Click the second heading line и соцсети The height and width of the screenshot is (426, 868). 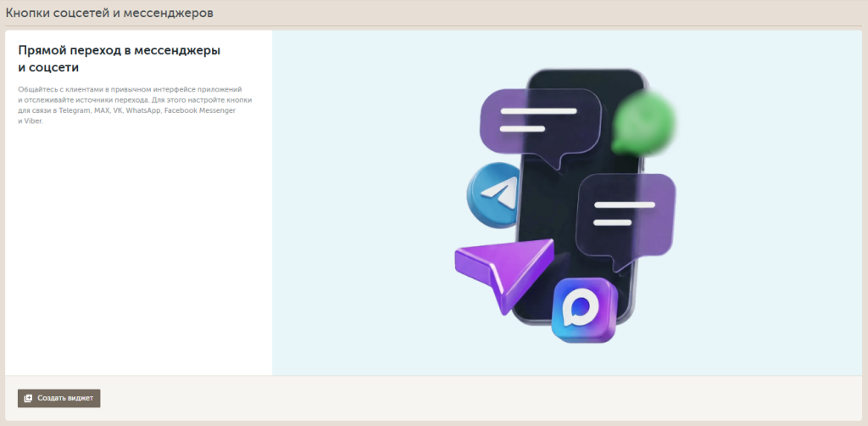click(47, 67)
